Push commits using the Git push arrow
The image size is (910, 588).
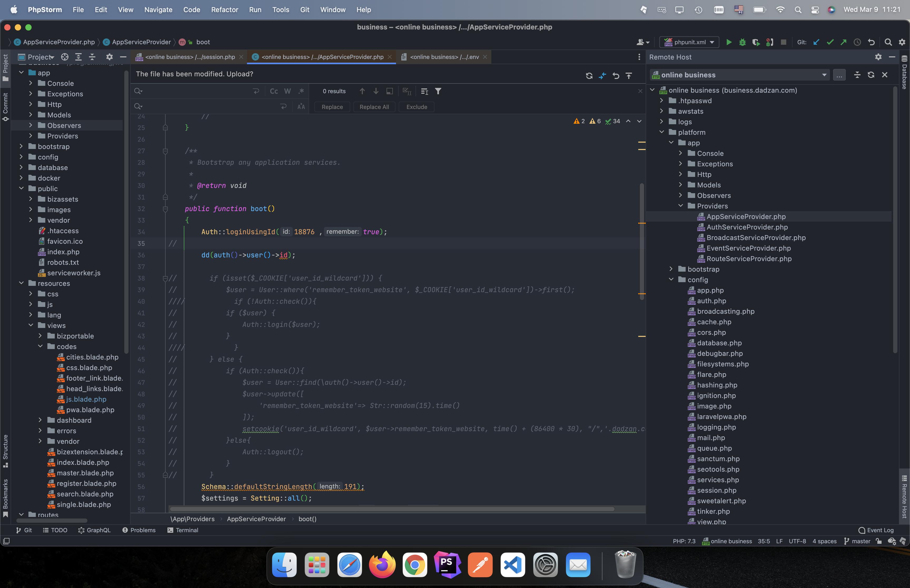click(x=843, y=42)
